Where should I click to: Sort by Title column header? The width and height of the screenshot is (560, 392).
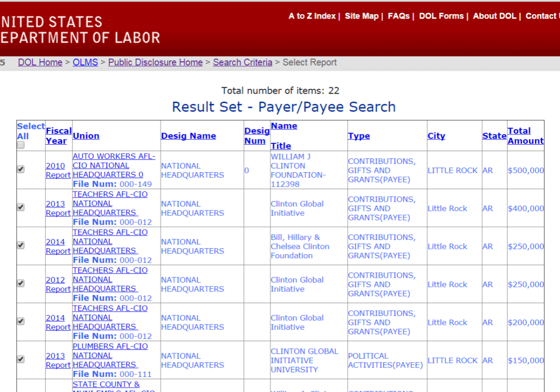click(x=280, y=146)
